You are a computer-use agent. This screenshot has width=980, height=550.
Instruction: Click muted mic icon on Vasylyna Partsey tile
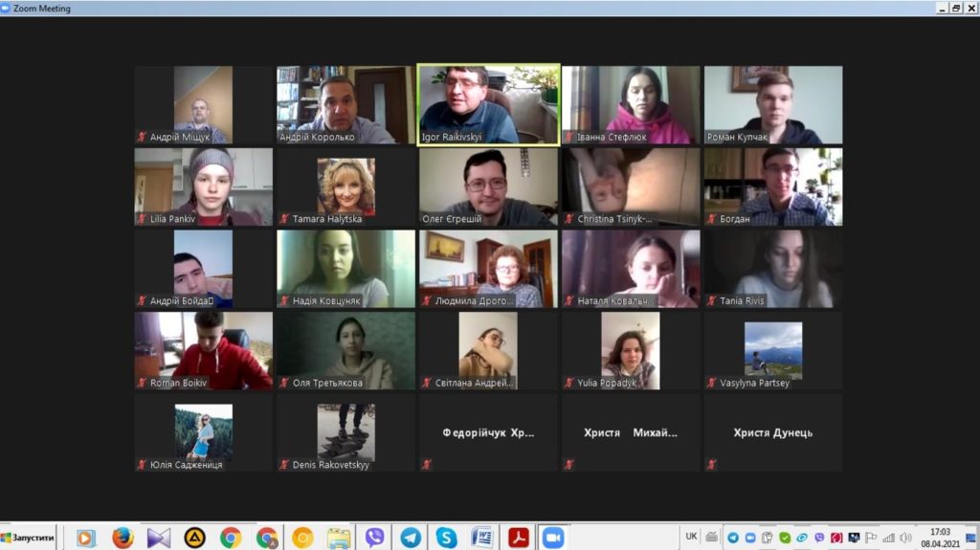pyautogui.click(x=711, y=384)
